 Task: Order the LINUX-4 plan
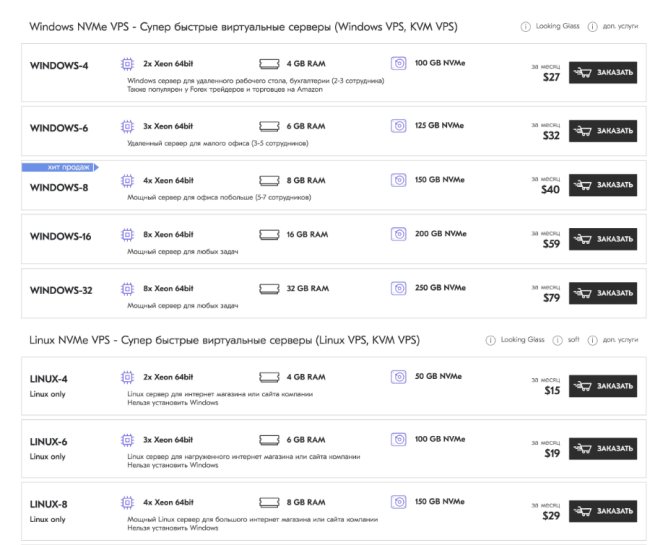pyautogui.click(x=603, y=386)
